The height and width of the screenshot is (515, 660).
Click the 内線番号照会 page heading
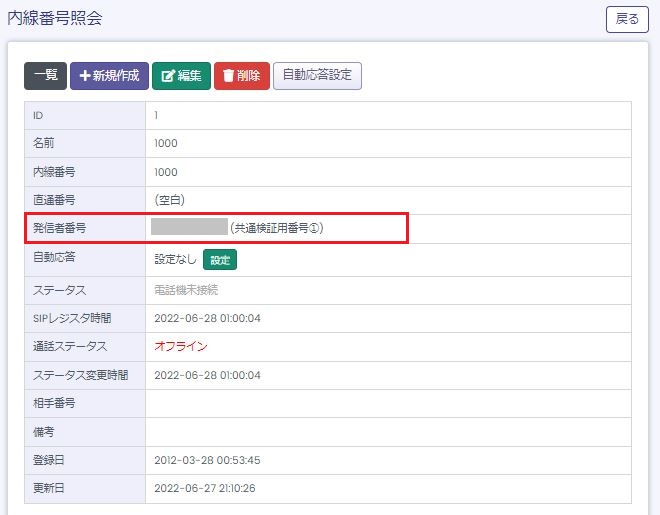click(x=55, y=19)
